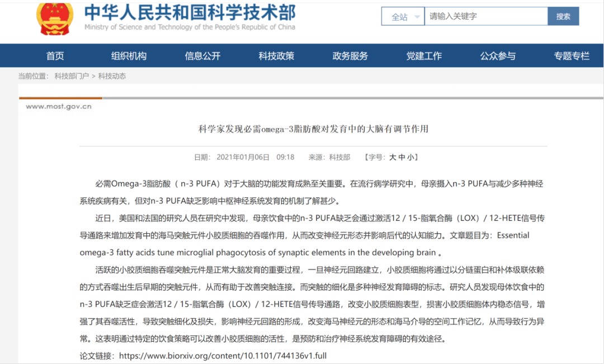Image resolution: width=604 pixels, height=364 pixels.
Task: Open the 全站 search scope dropdown
Action: pos(403,17)
